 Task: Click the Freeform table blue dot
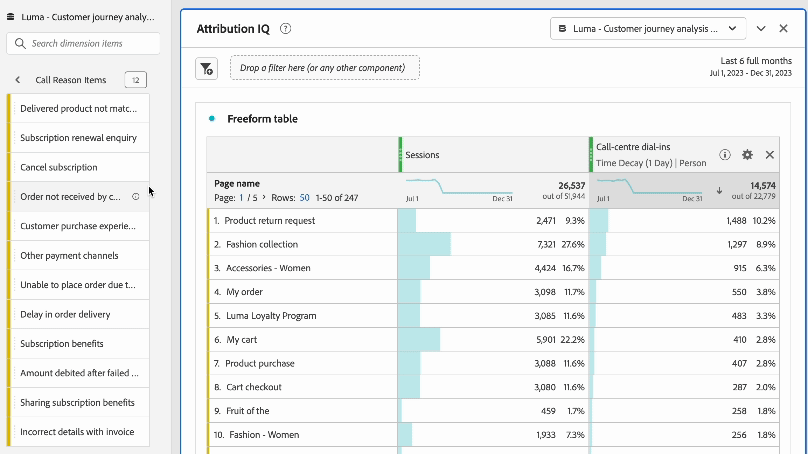point(212,119)
